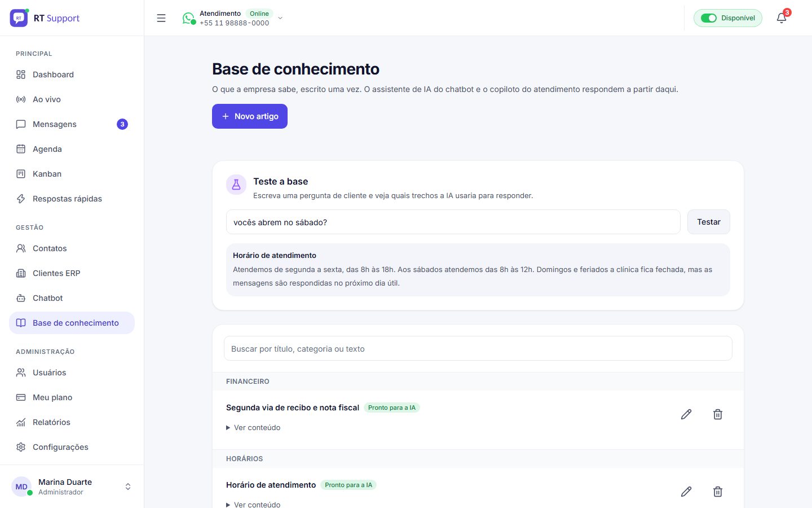Open Configurações
812x508 pixels.
72,447
